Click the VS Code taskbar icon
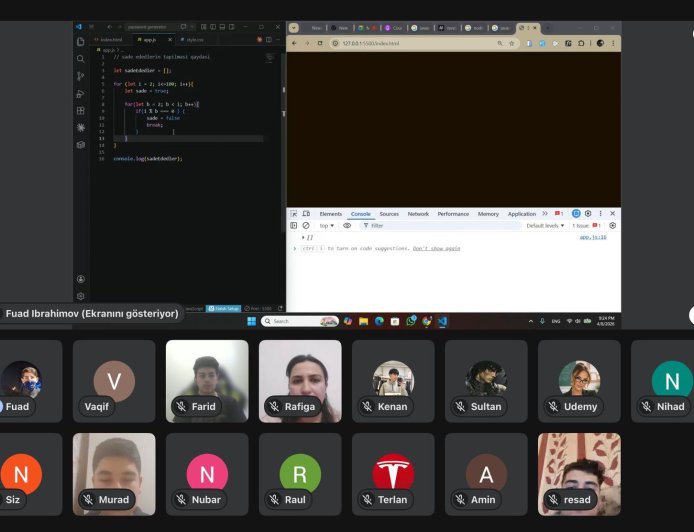This screenshot has height=532, width=694. 443,321
